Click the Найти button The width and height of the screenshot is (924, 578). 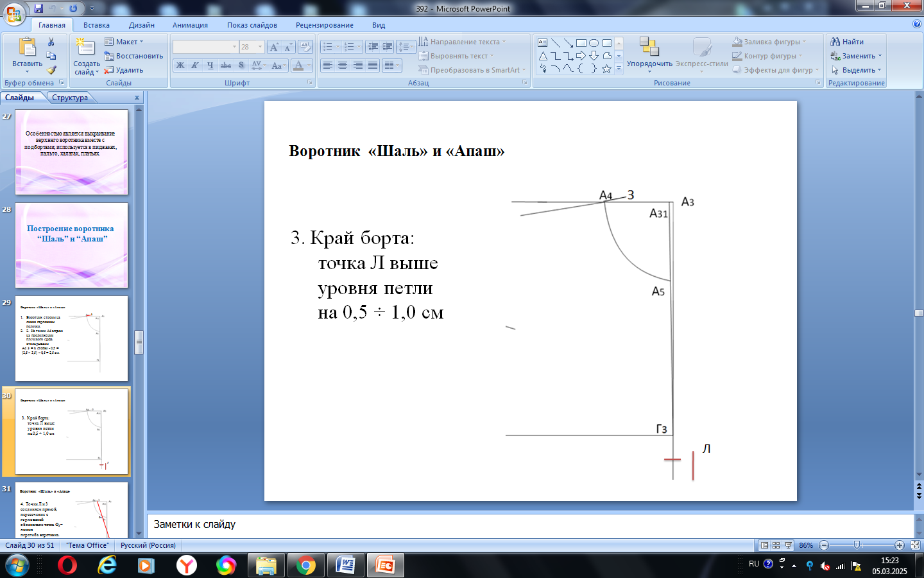[847, 42]
